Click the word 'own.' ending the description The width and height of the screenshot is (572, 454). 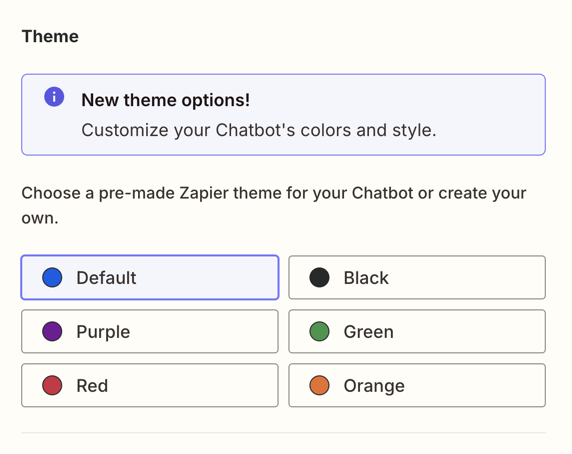pyautogui.click(x=40, y=218)
